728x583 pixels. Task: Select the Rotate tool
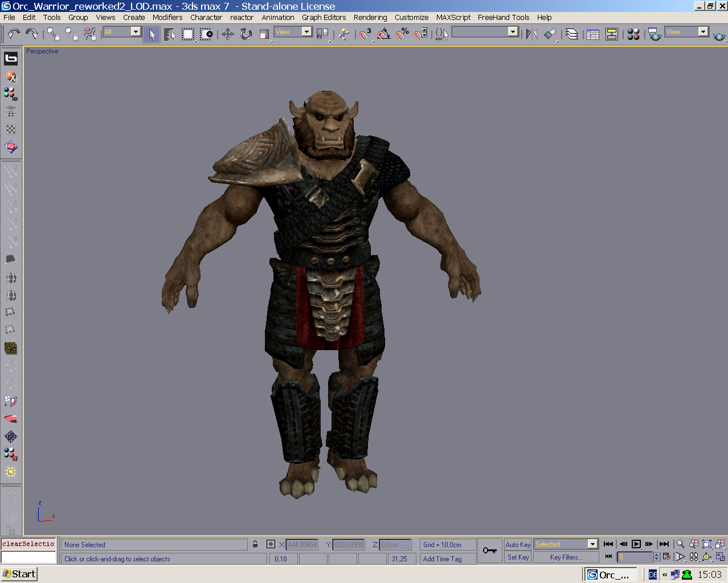click(246, 34)
